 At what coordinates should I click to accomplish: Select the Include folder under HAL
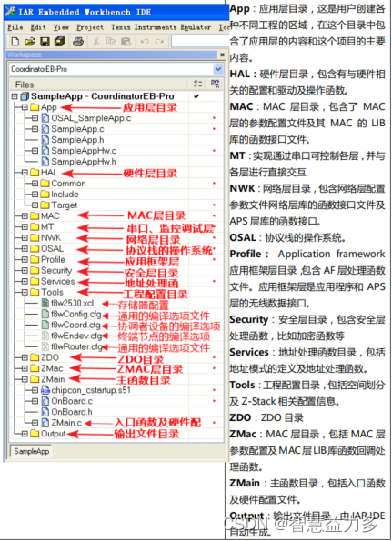pos(65,195)
